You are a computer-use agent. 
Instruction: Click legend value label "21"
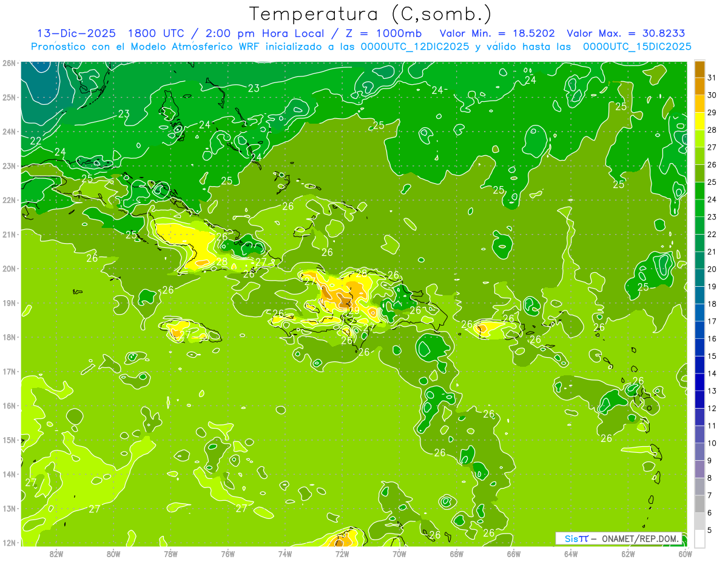click(712, 252)
